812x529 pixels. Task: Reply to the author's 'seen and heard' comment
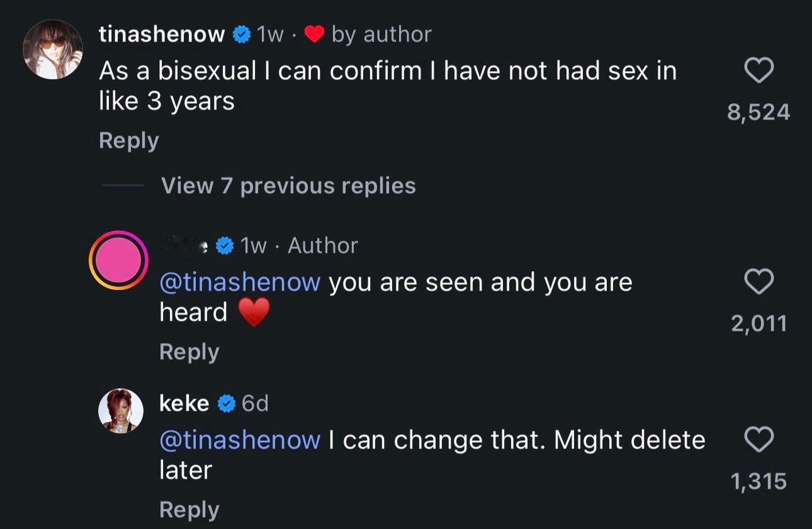[189, 352]
